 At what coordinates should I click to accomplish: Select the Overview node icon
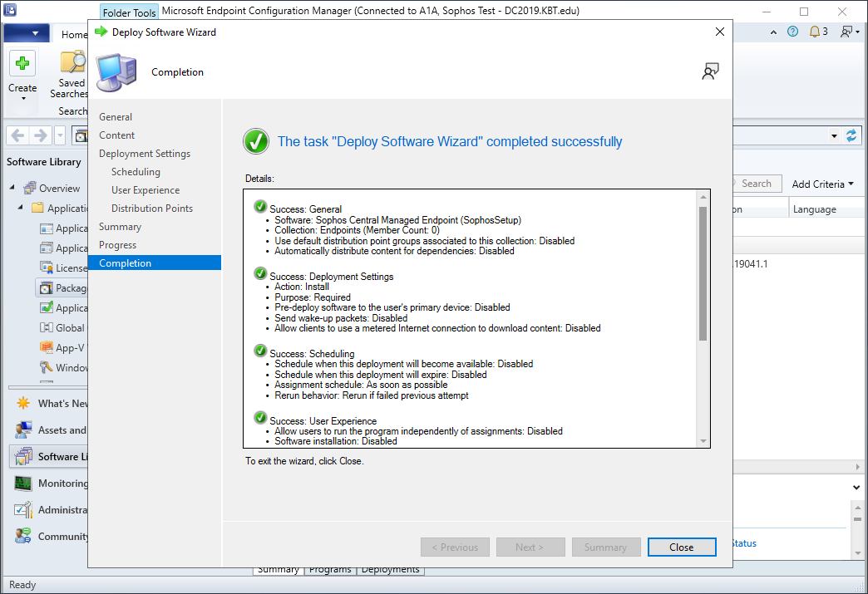(x=30, y=188)
